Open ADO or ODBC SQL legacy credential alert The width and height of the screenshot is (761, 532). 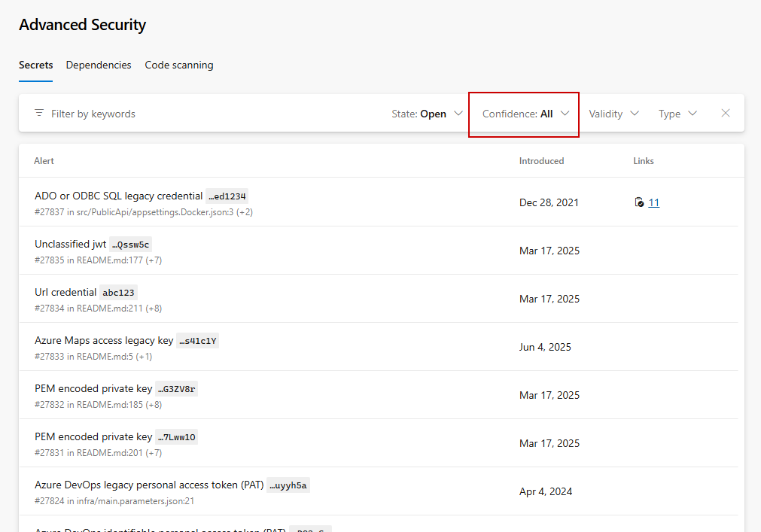pyautogui.click(x=118, y=196)
